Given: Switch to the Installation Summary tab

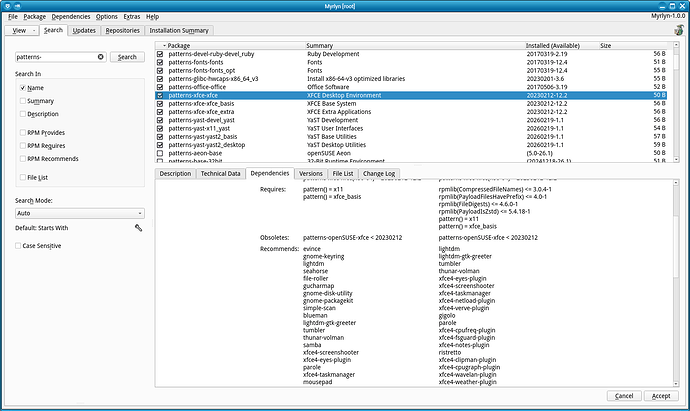Looking at the screenshot, I should point(179,30).
